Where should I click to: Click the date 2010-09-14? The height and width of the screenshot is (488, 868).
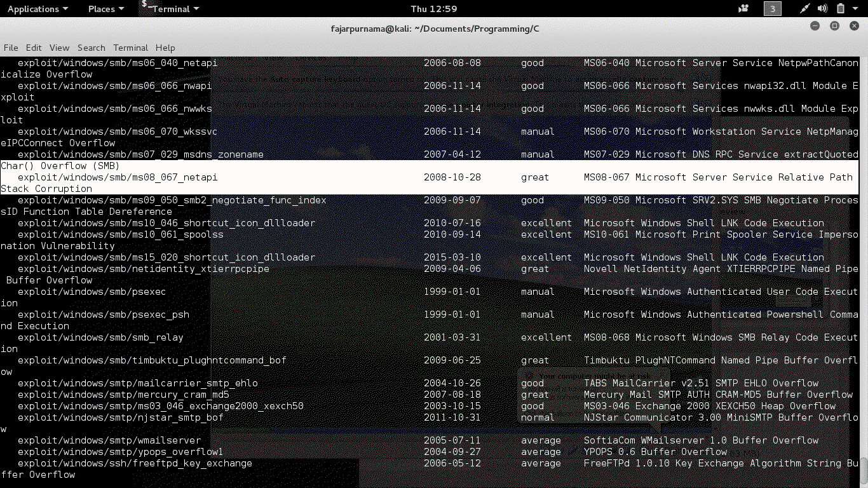tap(452, 234)
